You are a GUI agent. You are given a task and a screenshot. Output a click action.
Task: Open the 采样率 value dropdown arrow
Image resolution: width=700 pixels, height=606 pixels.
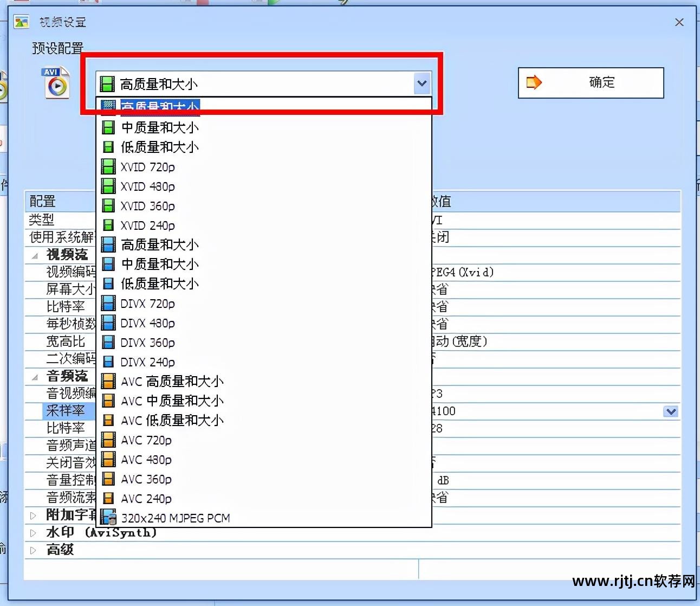671,411
